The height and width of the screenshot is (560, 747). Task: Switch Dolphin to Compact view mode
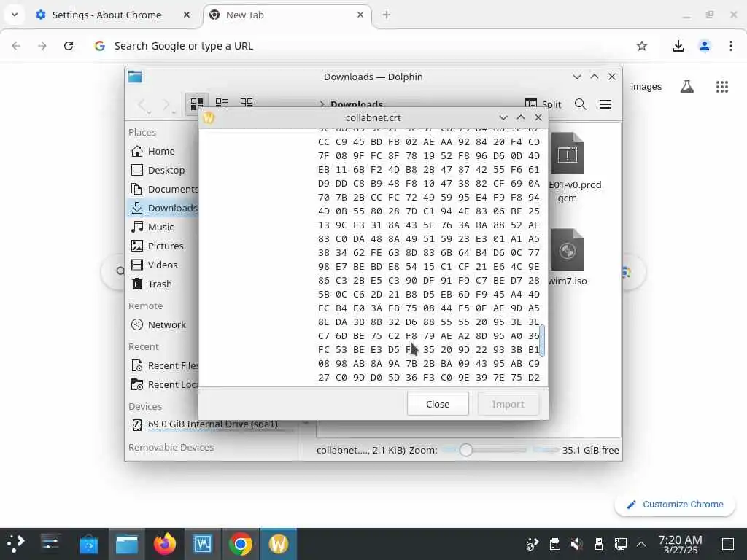coord(222,103)
